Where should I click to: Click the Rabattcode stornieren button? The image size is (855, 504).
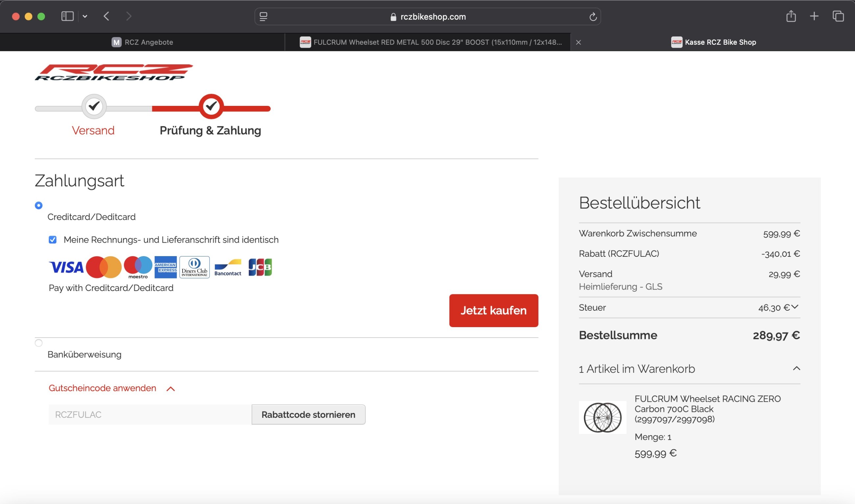click(x=308, y=415)
